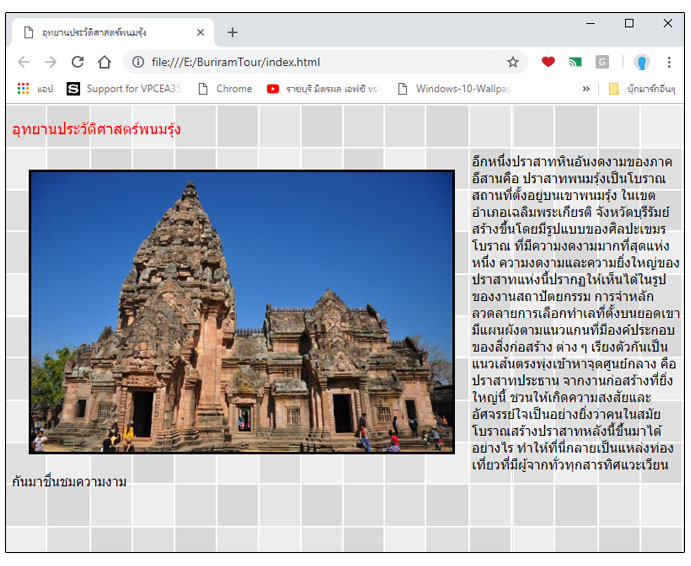This screenshot has width=691, height=566.
Task: Open the Chrome three-dot menu
Action: pos(669,62)
